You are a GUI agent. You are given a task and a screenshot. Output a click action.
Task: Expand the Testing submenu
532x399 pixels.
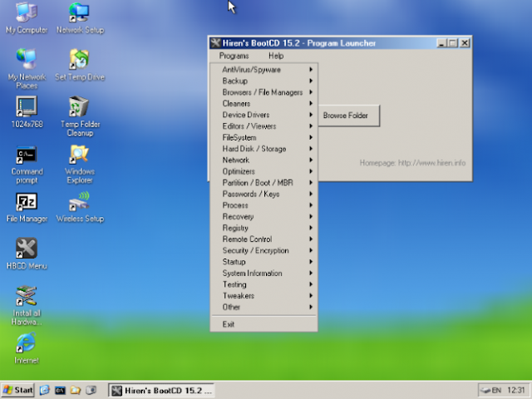(264, 284)
